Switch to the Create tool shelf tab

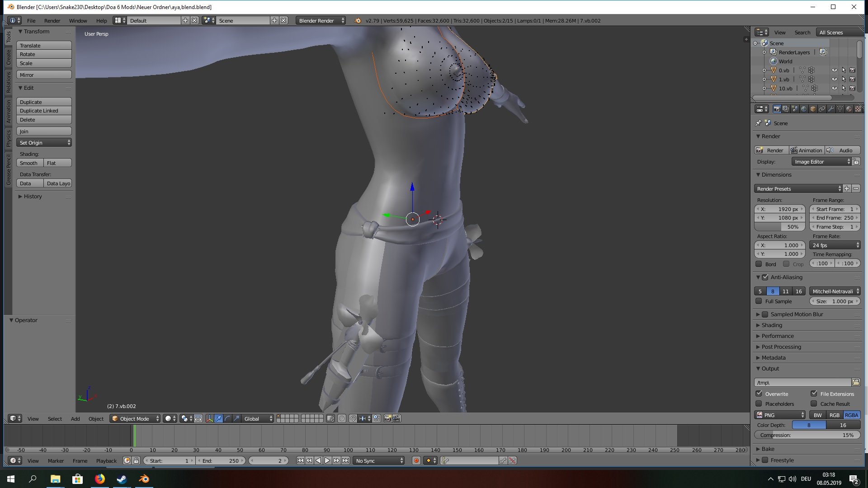click(9, 57)
